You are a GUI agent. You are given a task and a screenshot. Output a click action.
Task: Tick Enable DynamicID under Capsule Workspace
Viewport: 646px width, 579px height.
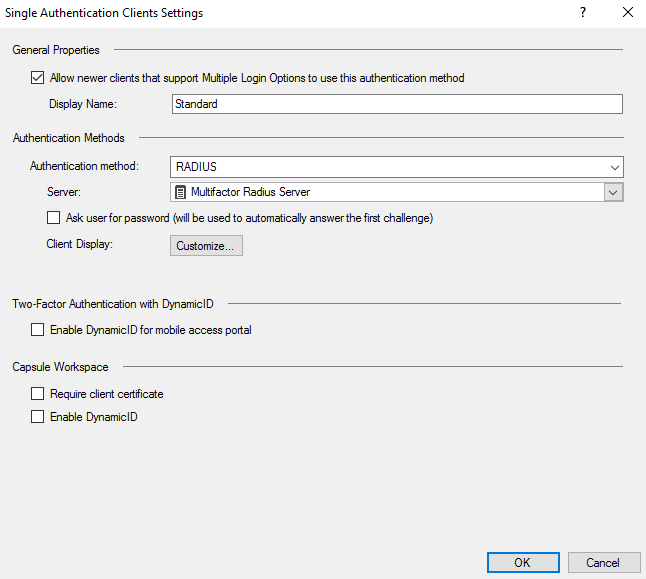click(x=38, y=417)
